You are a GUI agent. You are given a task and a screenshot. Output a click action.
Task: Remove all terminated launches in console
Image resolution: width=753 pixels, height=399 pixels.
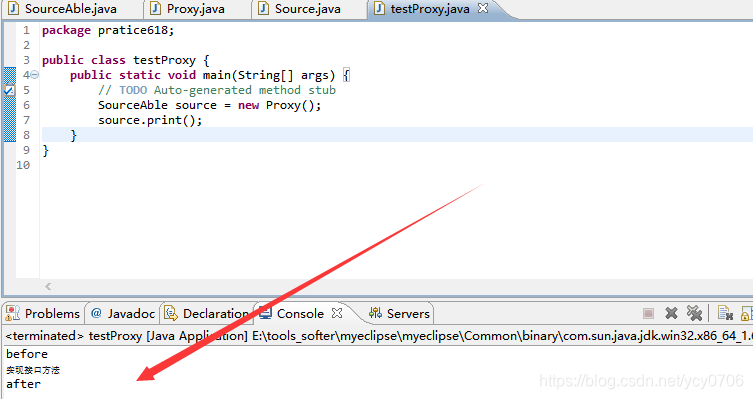tap(694, 313)
